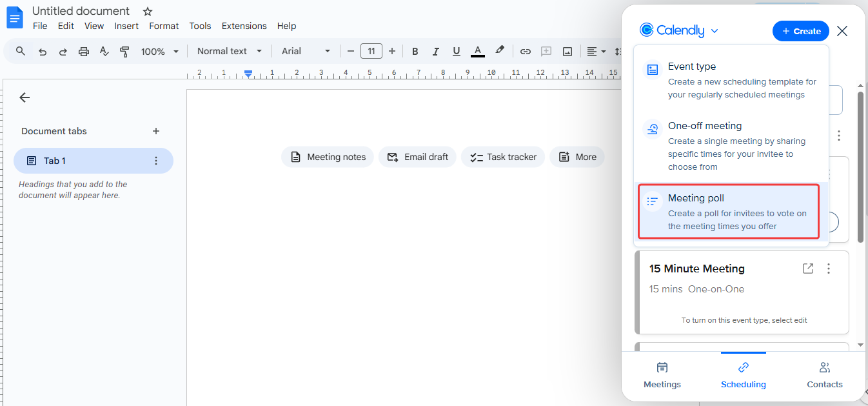Open the zoom level dropdown
The height and width of the screenshot is (406, 868).
tap(159, 52)
